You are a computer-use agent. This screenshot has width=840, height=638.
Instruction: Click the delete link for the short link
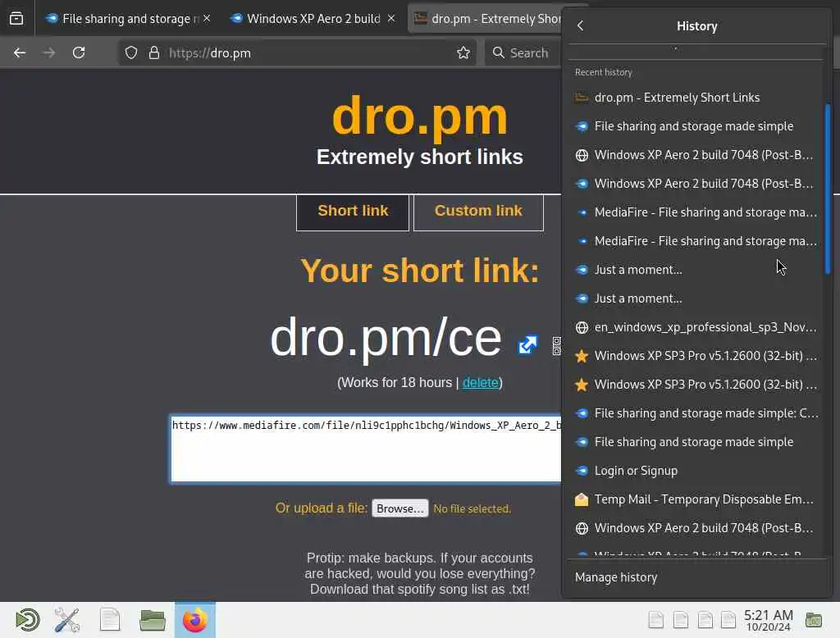tap(480, 382)
